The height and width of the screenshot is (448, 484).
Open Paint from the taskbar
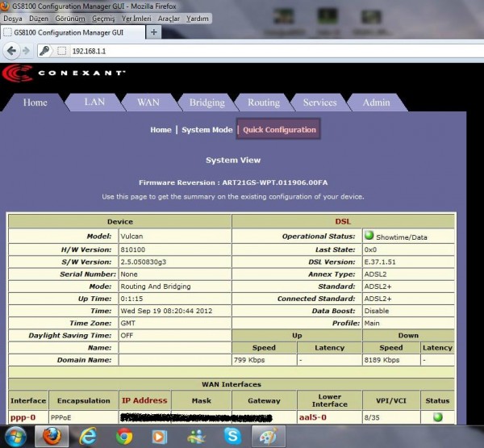click(x=269, y=436)
